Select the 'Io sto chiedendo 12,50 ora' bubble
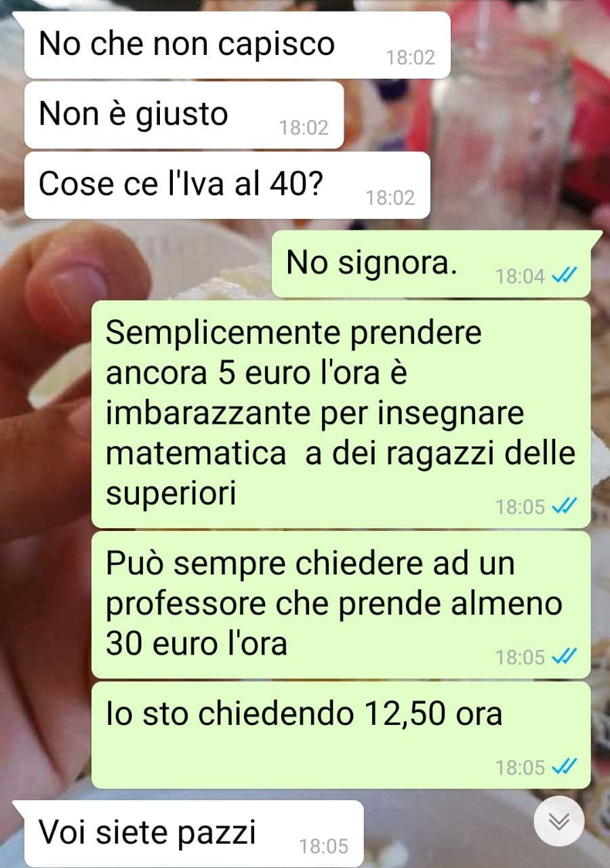 tap(341, 735)
